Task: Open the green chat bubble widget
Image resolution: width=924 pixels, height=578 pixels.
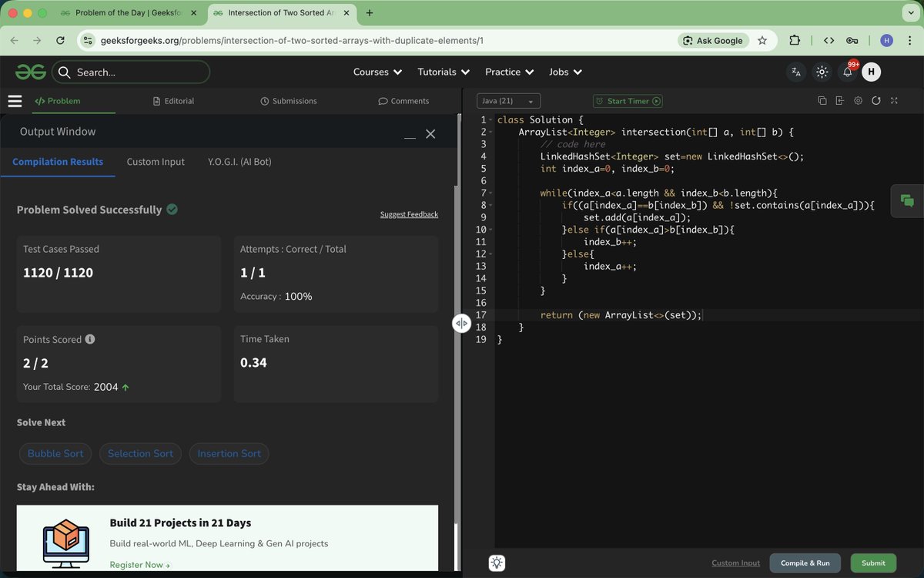Action: tap(907, 201)
